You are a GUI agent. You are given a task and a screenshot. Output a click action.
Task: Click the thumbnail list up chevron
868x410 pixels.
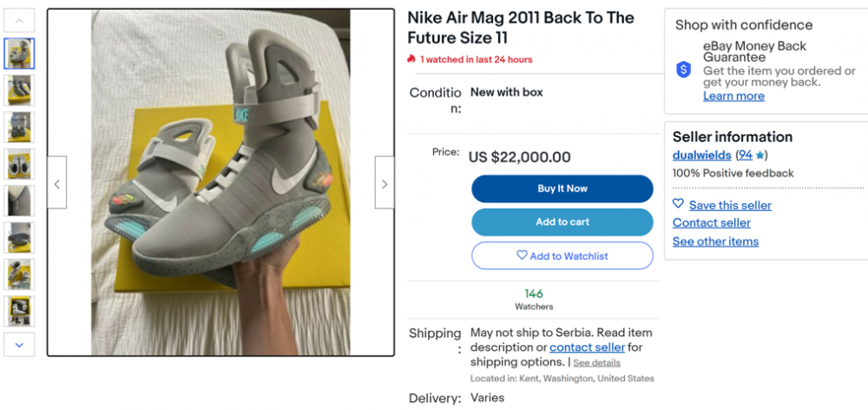tap(19, 21)
